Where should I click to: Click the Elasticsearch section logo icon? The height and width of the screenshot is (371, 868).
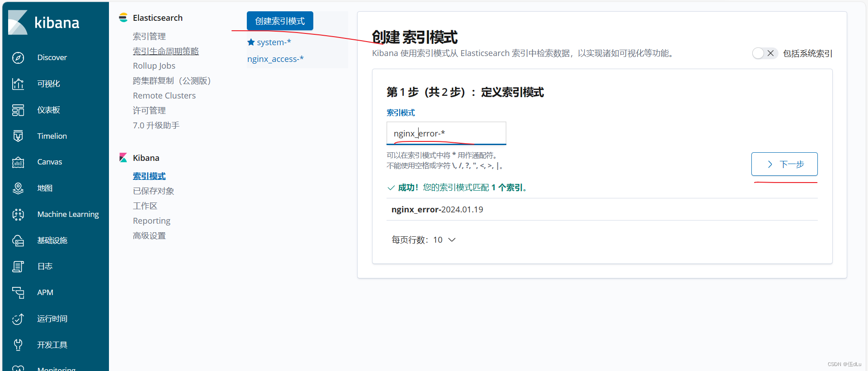click(123, 18)
